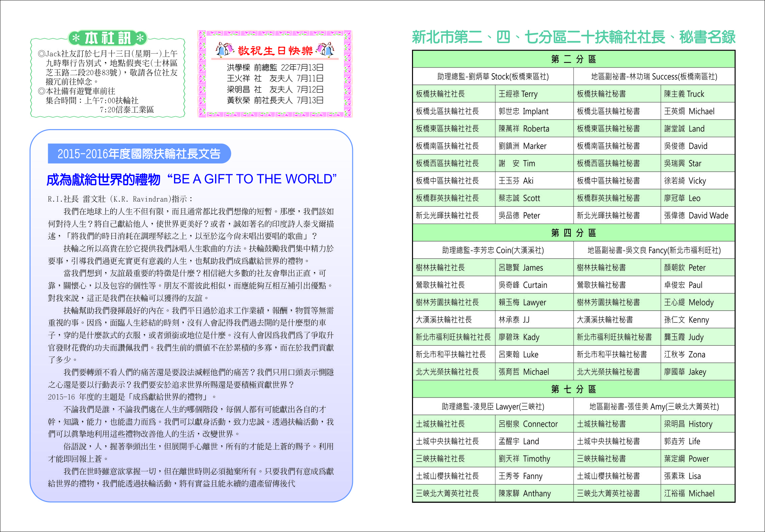Click 呂東翰 Luke cell

[534, 354]
